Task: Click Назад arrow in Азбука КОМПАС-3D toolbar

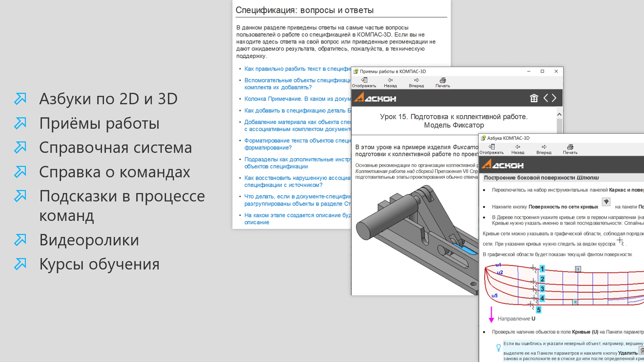Action: [x=518, y=147]
